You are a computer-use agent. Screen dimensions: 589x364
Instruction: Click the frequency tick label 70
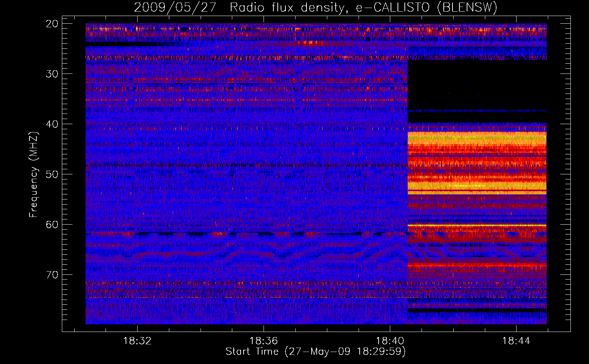tap(52, 275)
